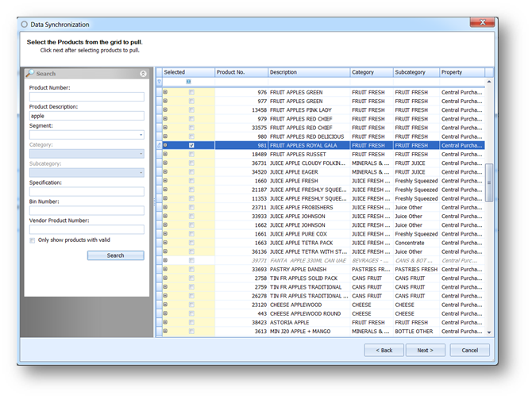Sort by the Product No. column header
The height and width of the screenshot is (399, 532).
241,72
